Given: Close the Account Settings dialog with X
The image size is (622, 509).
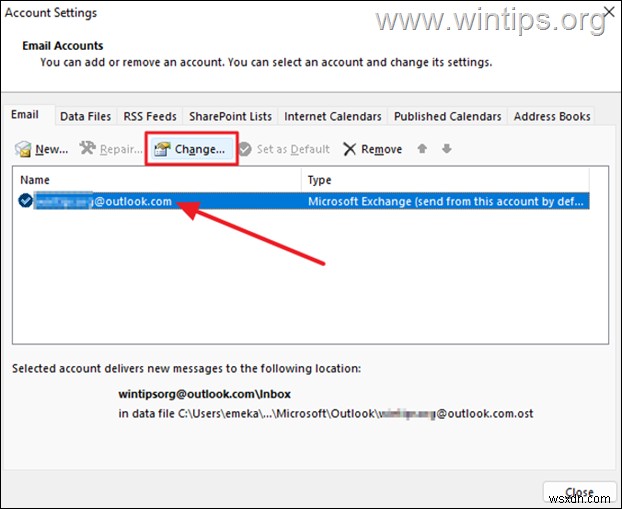Looking at the screenshot, I should (609, 12).
